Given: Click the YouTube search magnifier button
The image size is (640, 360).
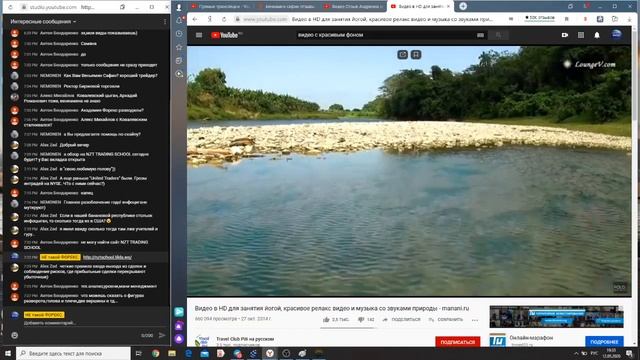Looking at the screenshot, I should click(x=498, y=35).
